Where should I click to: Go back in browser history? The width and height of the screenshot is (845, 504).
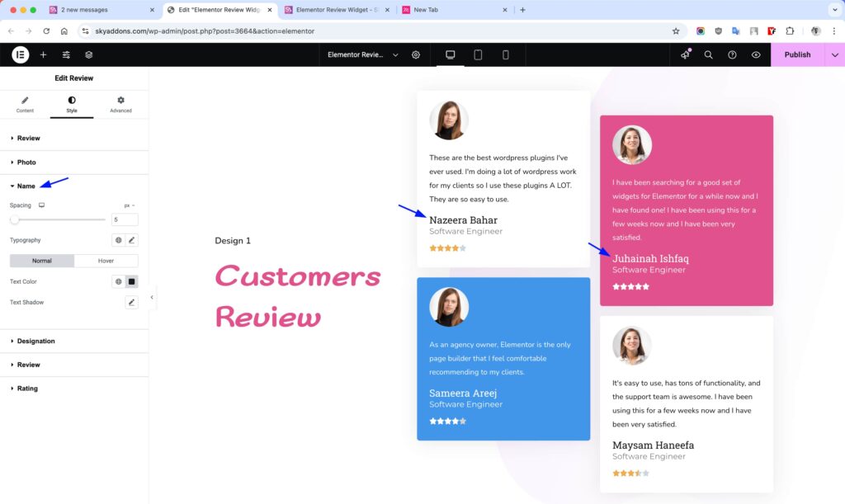(x=11, y=31)
